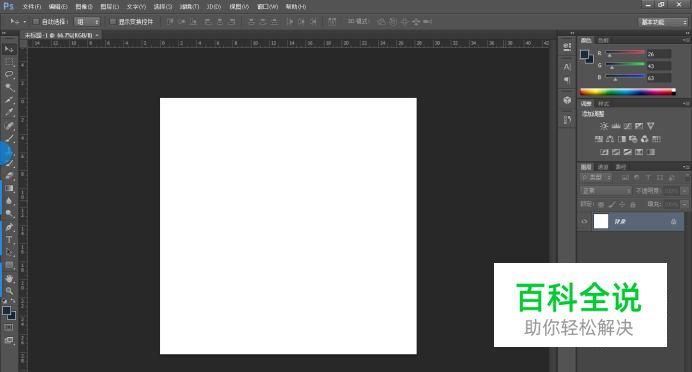Open the Character panel icon in dock

[567, 67]
